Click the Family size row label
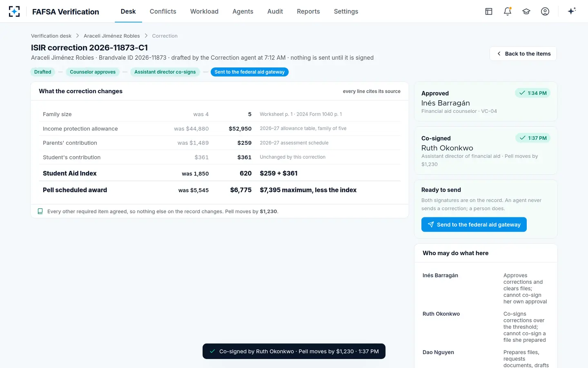This screenshot has height=368, width=588. (57, 114)
